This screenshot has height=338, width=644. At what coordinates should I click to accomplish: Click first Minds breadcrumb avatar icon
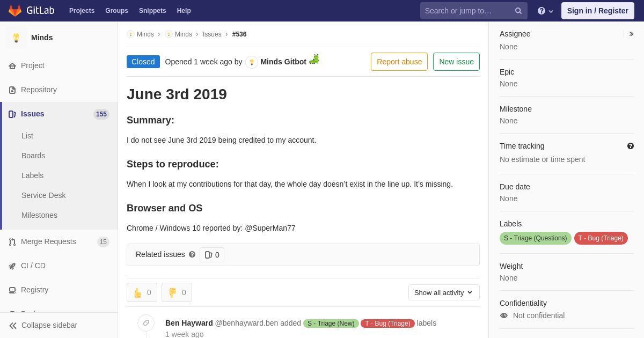coord(130,34)
